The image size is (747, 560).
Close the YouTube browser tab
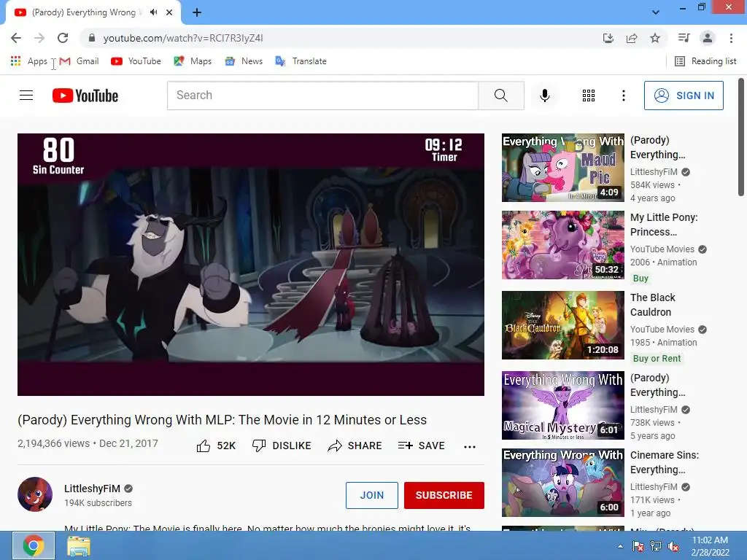point(169,12)
